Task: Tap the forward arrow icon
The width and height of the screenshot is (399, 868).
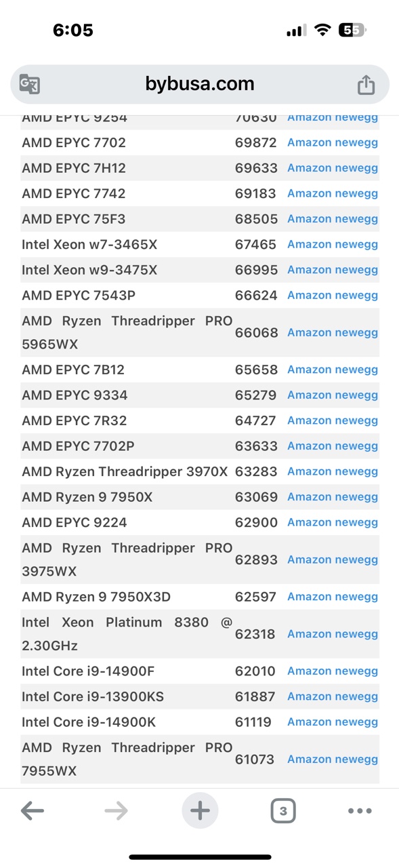Action: (x=117, y=810)
